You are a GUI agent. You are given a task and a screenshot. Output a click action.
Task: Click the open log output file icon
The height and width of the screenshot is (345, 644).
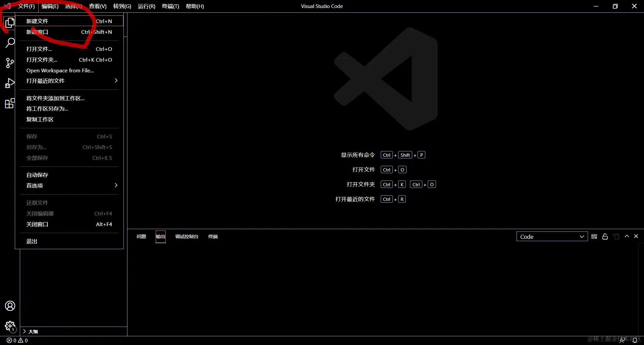click(616, 236)
